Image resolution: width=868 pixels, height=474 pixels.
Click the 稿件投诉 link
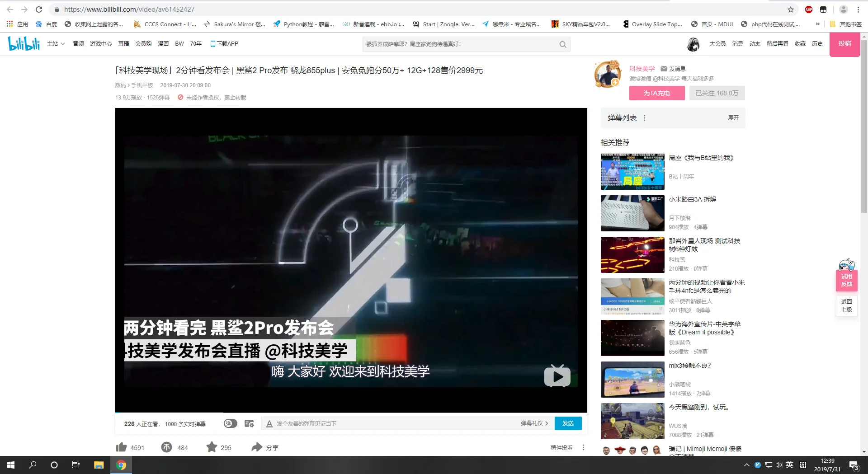click(561, 447)
